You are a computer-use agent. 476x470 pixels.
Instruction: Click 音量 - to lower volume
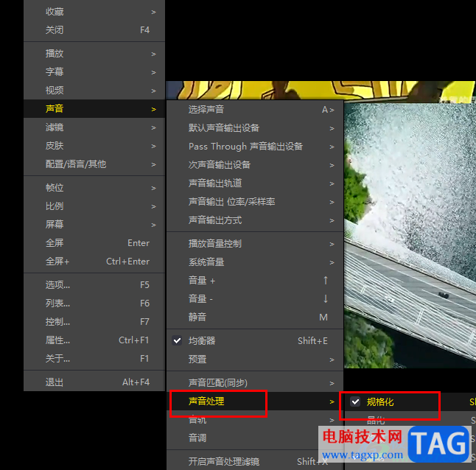tap(255, 299)
